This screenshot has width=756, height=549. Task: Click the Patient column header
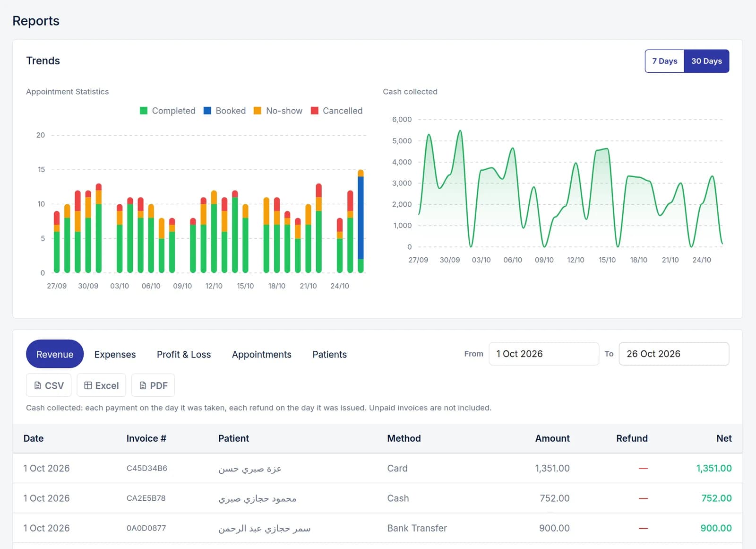point(233,438)
